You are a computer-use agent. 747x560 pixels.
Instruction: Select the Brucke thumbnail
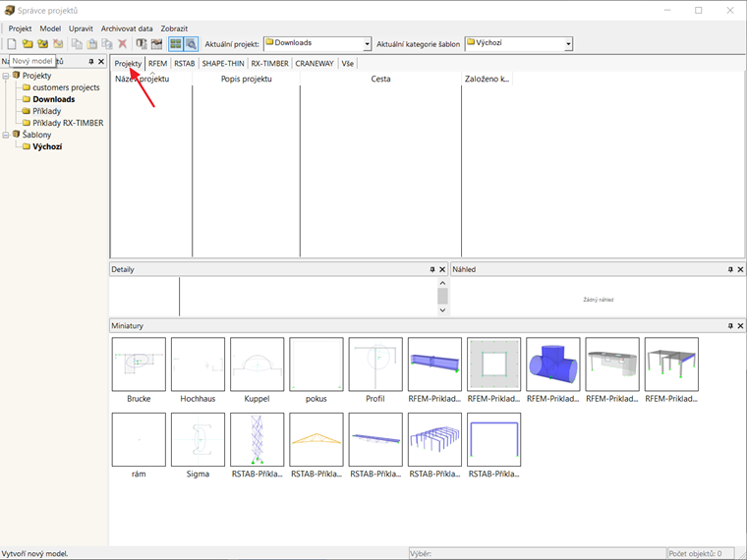click(x=139, y=364)
